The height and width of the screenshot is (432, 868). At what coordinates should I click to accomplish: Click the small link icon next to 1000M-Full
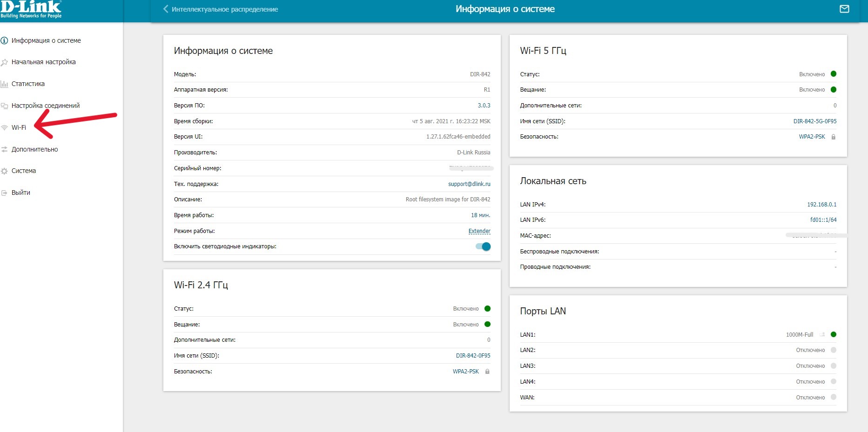click(822, 334)
